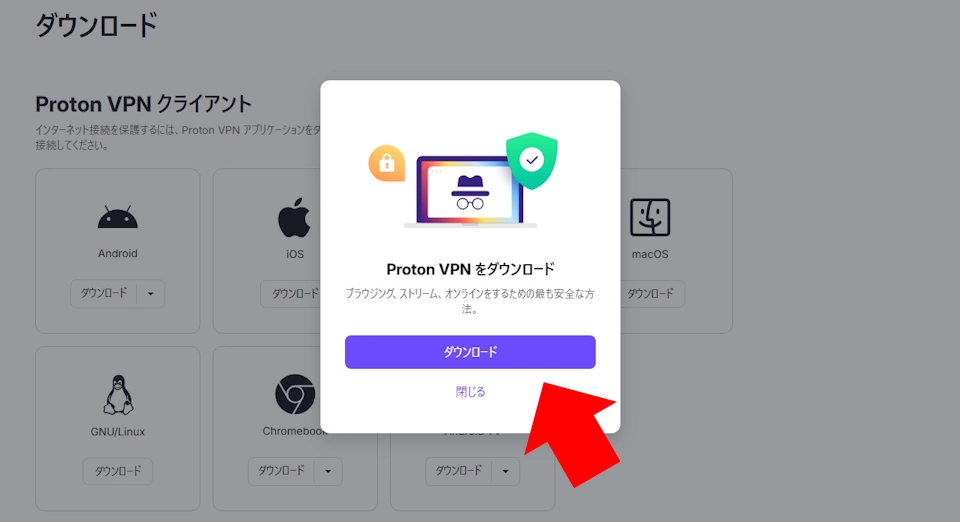
Task: Expand the Android download dropdown arrow
Action: point(151,294)
